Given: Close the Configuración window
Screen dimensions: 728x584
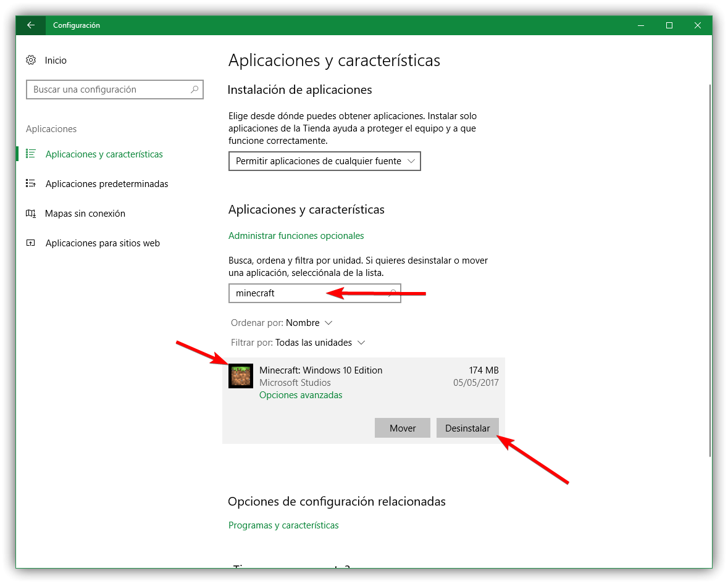Looking at the screenshot, I should coord(697,25).
